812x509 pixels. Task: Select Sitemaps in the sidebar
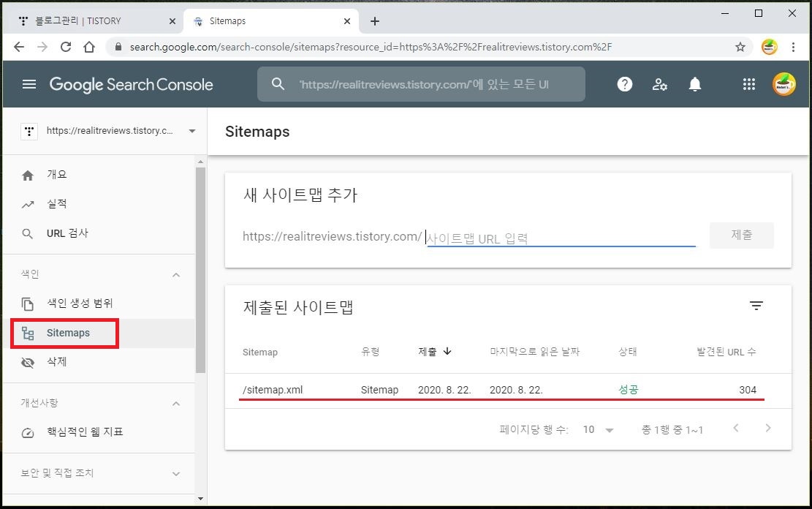click(99, 333)
